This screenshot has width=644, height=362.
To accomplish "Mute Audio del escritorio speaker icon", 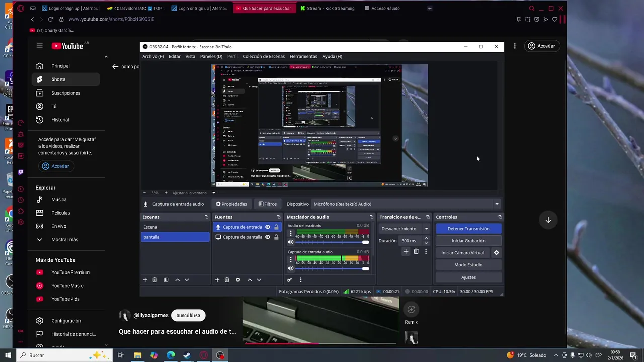I will 290,242.
